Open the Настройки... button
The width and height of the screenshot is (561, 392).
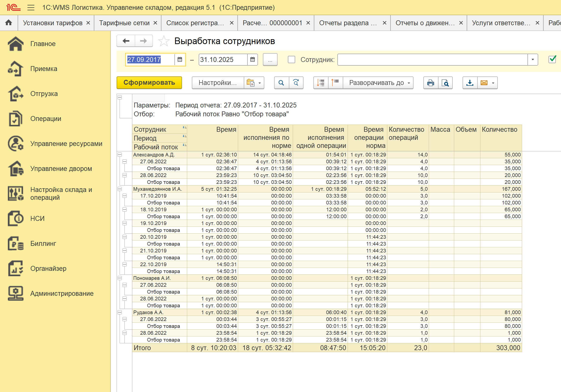click(x=218, y=83)
